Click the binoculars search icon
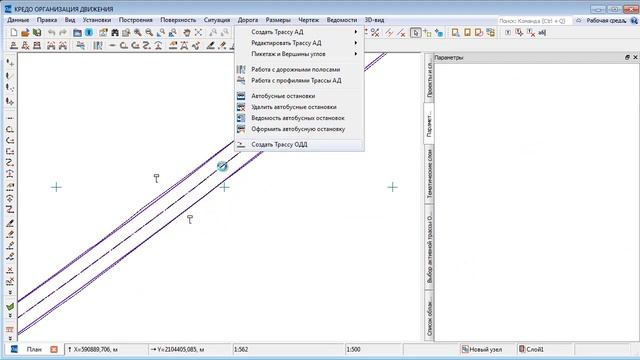The width and height of the screenshot is (640, 360). pyautogui.click(x=115, y=33)
